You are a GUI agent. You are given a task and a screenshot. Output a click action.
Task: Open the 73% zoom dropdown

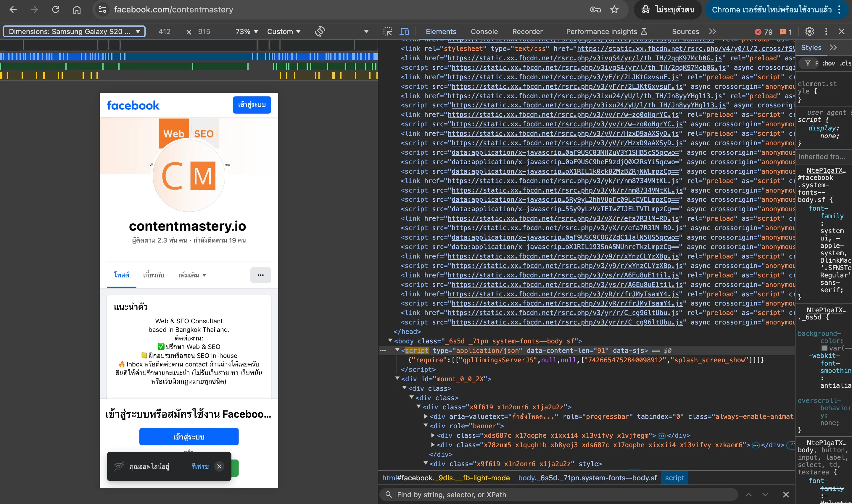point(247,32)
